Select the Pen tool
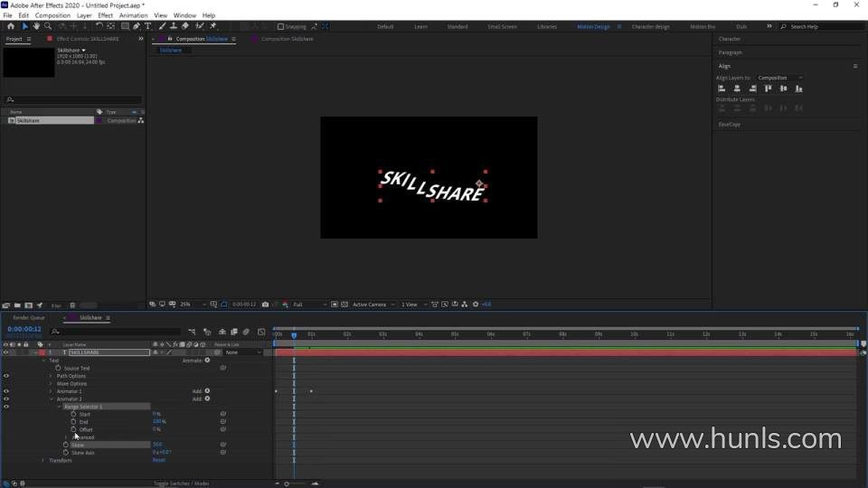868x488 pixels. (137, 26)
